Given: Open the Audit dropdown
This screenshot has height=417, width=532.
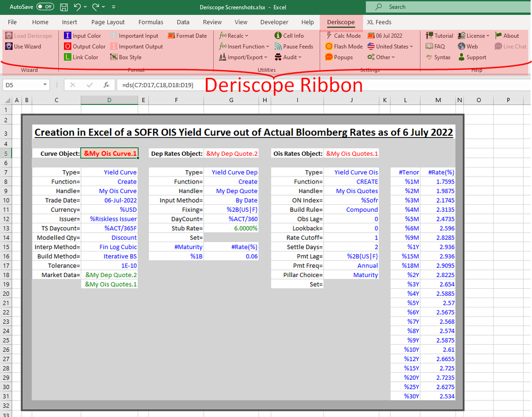Looking at the screenshot, I should pos(288,57).
